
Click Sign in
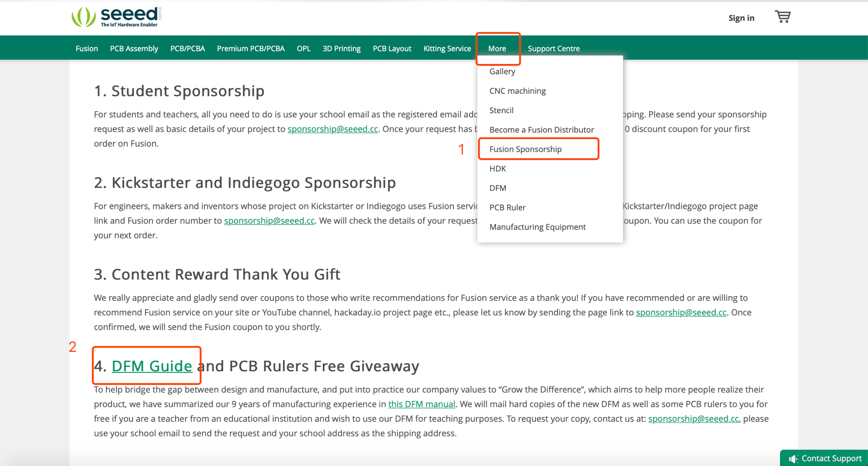click(741, 18)
